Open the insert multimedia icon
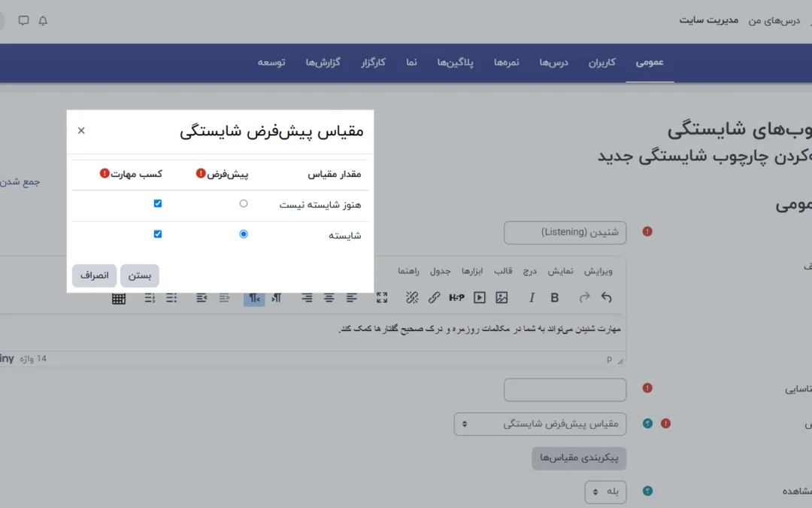This screenshot has width=812, height=508. point(480,298)
